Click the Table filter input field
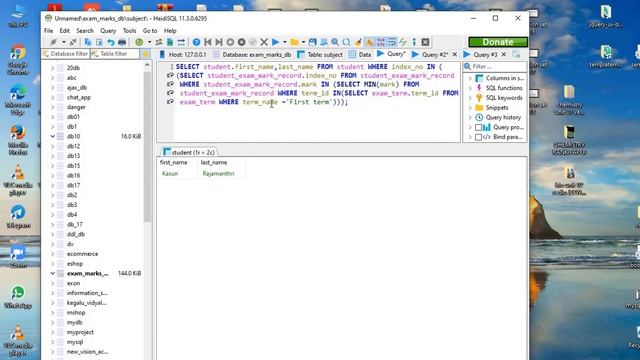 click(x=115, y=54)
